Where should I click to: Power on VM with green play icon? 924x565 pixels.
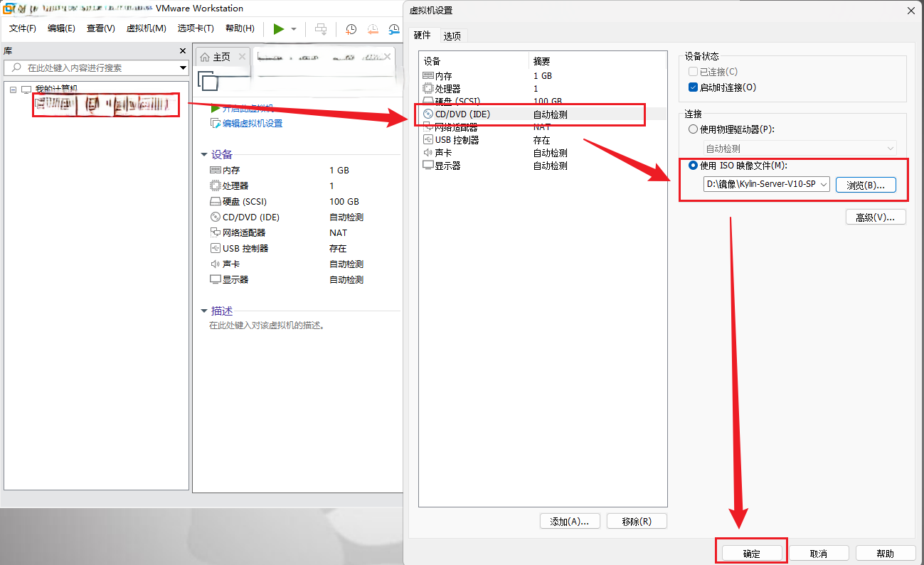click(x=279, y=29)
